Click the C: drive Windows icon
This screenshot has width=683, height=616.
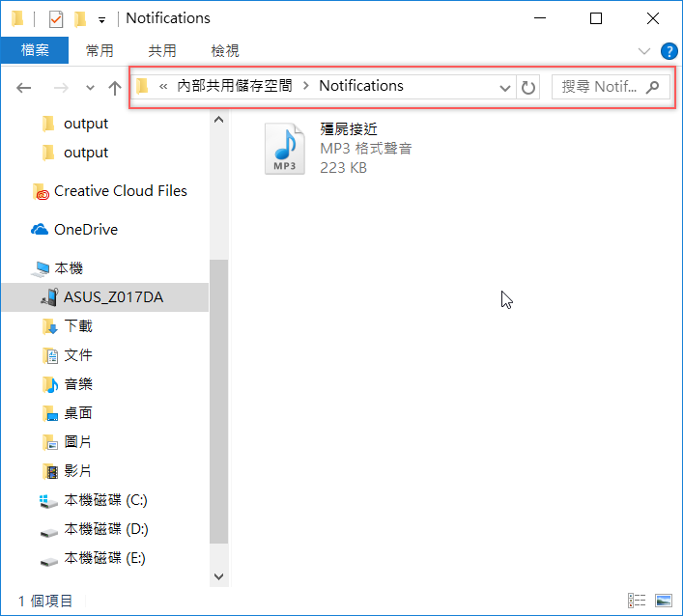coord(48,501)
